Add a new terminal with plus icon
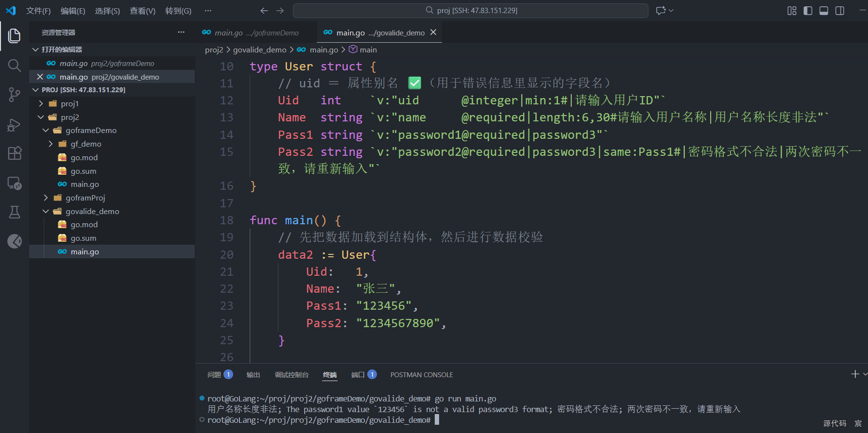The image size is (868, 433). [855, 374]
